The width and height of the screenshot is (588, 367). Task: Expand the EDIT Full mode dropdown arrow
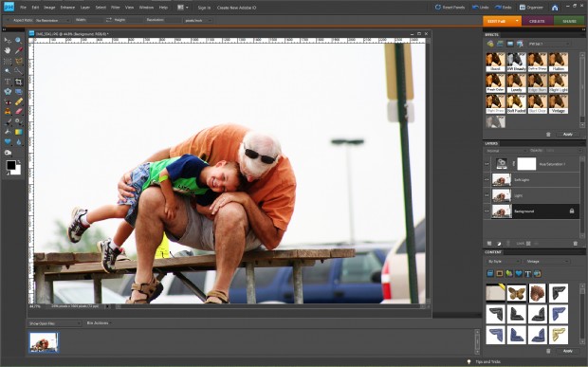[517, 21]
